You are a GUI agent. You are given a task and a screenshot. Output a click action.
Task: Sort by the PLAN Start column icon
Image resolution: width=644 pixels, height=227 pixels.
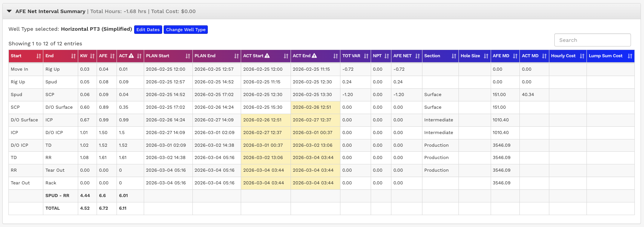tap(188, 56)
